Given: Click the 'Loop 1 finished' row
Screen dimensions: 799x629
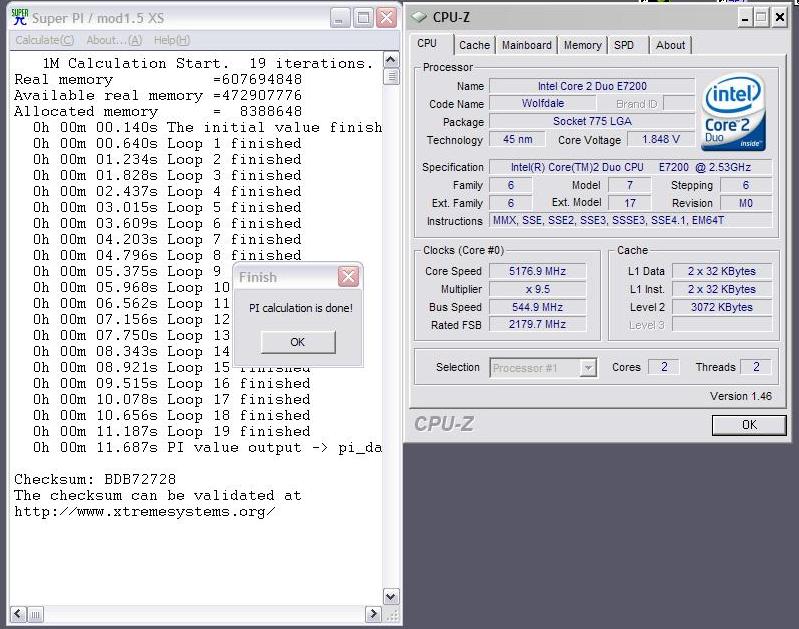Looking at the screenshot, I should coord(167,143).
